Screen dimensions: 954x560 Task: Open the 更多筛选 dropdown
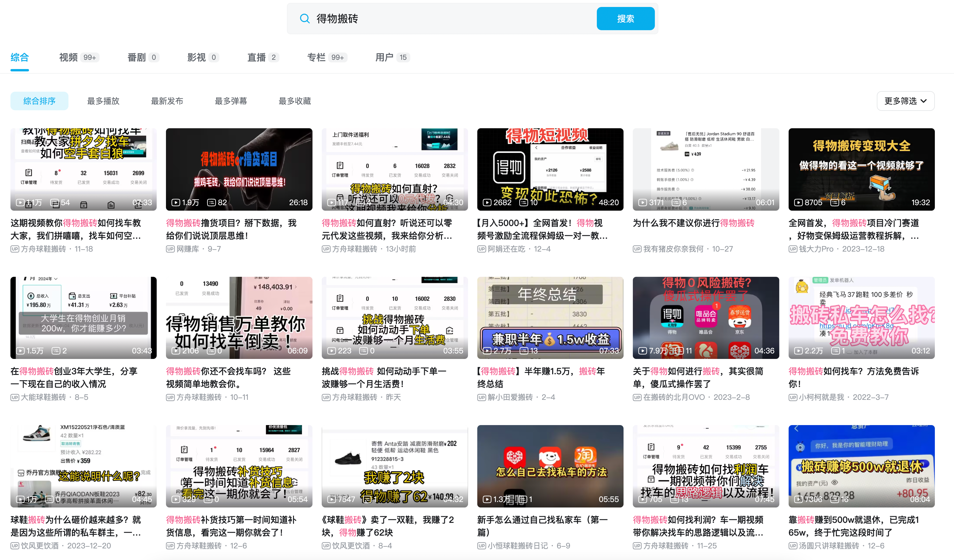906,101
